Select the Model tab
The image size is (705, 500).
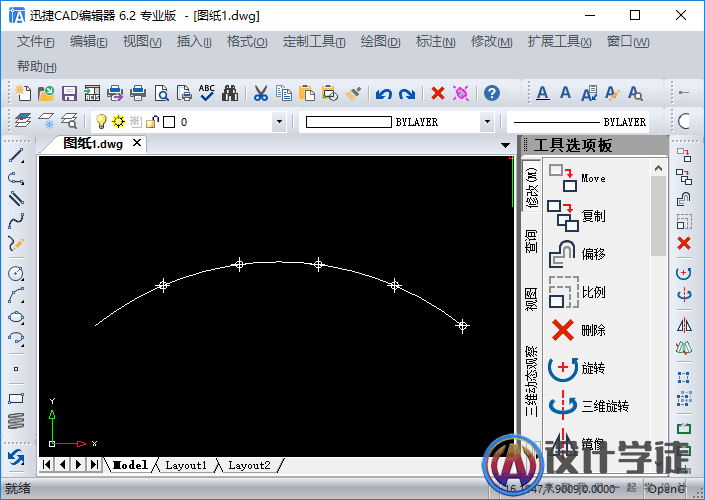click(x=130, y=465)
